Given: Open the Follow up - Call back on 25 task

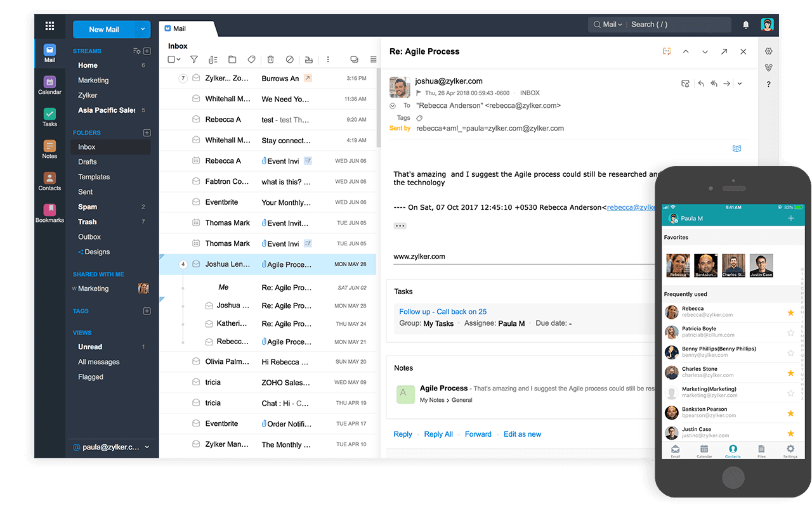Looking at the screenshot, I should (x=443, y=312).
